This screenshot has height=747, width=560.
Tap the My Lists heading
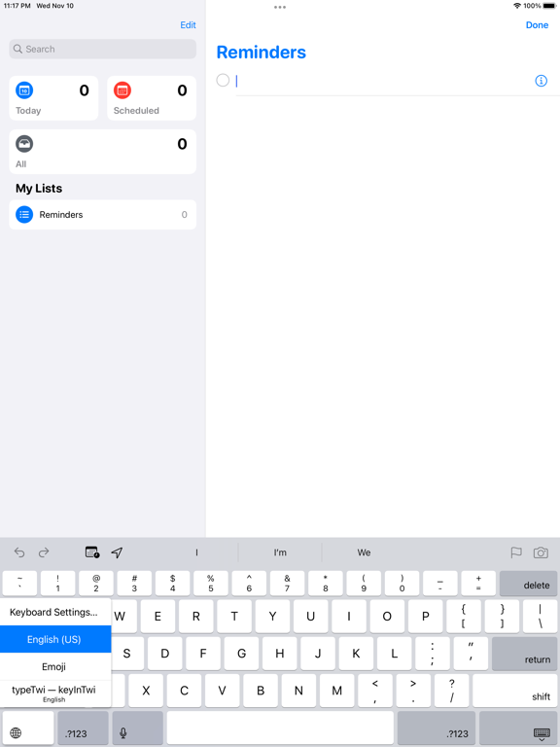pos(39,188)
